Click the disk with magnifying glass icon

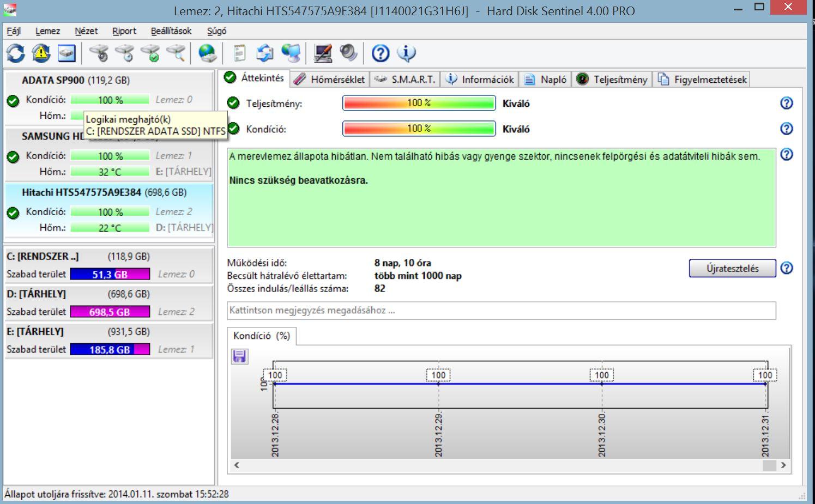coord(176,53)
